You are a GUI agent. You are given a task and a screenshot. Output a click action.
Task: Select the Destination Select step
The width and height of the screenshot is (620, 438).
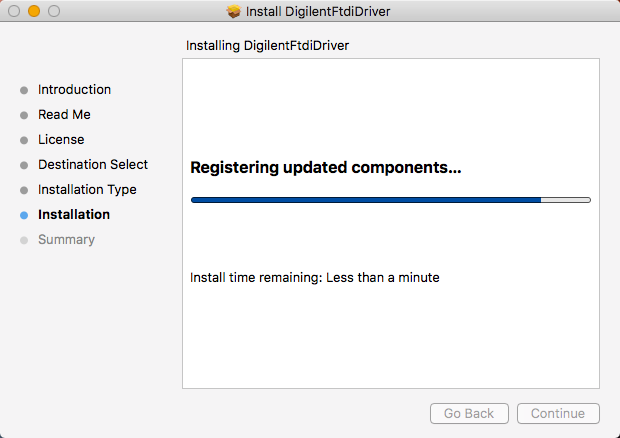pos(93,164)
